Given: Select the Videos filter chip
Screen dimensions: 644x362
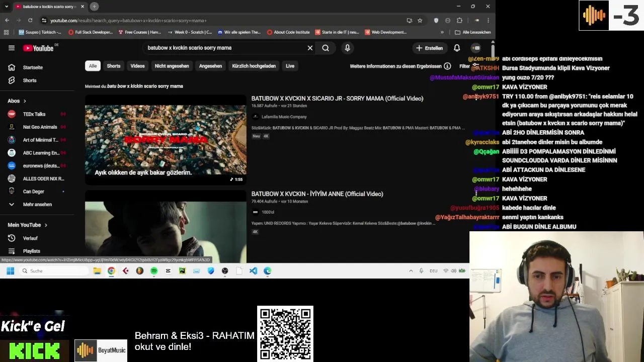Looking at the screenshot, I should coord(137,66).
